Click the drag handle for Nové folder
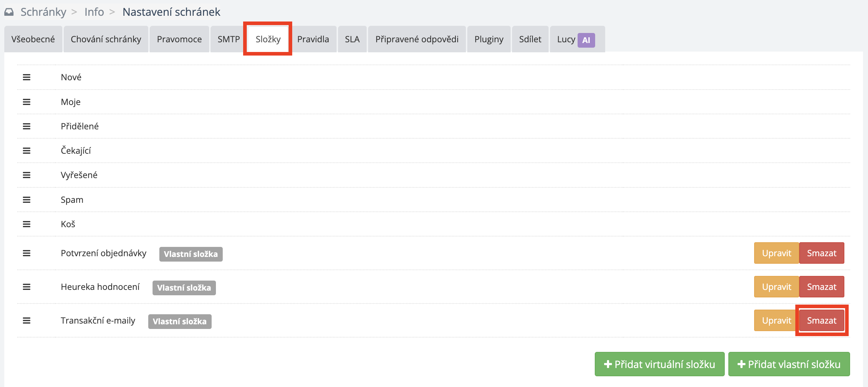Viewport: 868px width, 387px height. [x=26, y=77]
